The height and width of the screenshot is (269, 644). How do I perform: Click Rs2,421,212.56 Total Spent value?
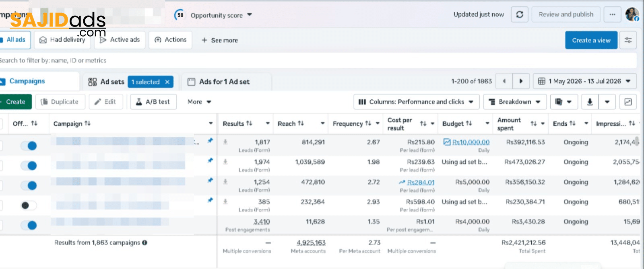click(524, 243)
